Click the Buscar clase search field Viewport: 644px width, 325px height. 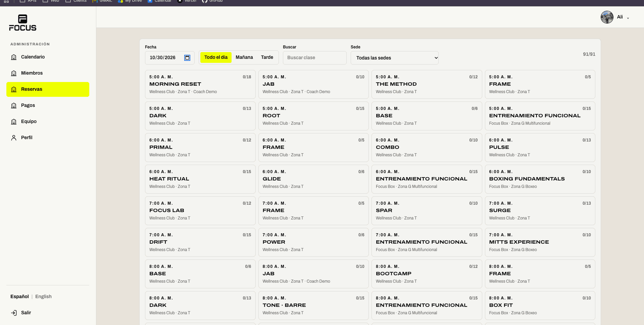coord(315,58)
